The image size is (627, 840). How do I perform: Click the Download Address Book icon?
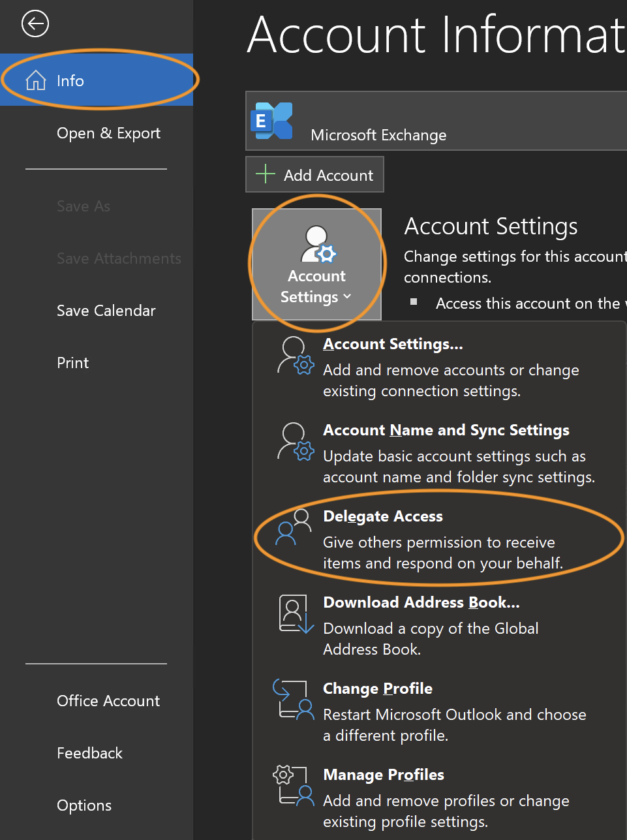tap(297, 614)
